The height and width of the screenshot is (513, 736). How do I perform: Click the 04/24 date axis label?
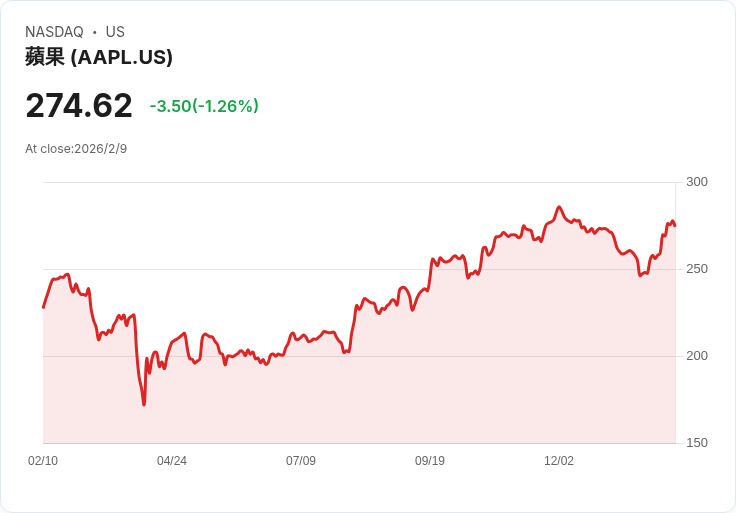tap(172, 461)
